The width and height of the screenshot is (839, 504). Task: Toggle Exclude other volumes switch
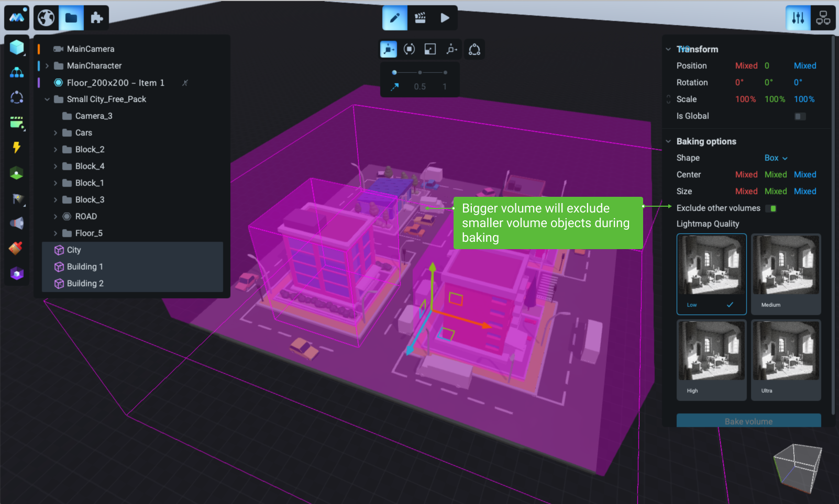[771, 208]
